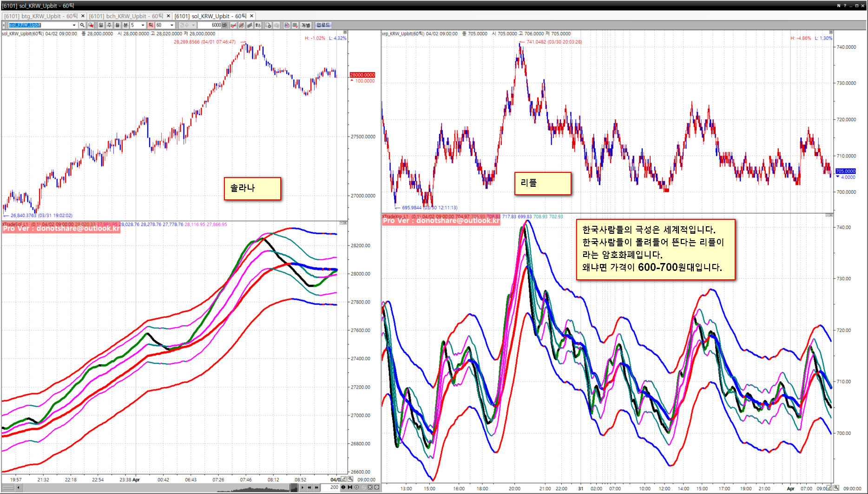Select the weekly (주) chart period
The image size is (868, 494).
(x=109, y=25)
